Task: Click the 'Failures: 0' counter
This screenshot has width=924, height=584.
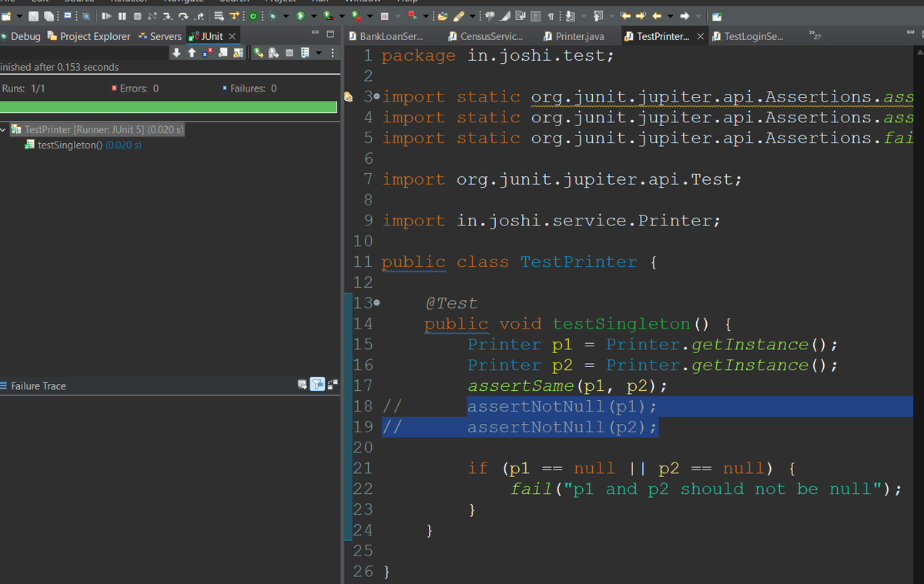Action: click(248, 88)
